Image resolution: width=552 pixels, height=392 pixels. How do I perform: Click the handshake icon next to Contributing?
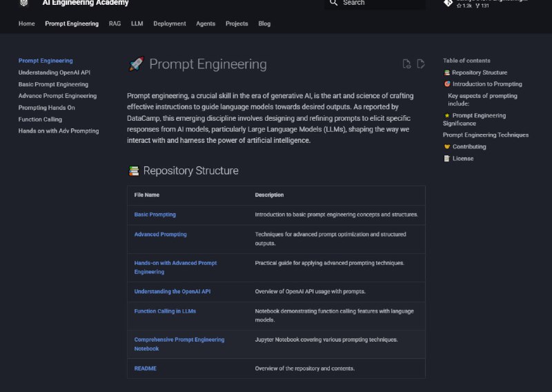click(447, 147)
